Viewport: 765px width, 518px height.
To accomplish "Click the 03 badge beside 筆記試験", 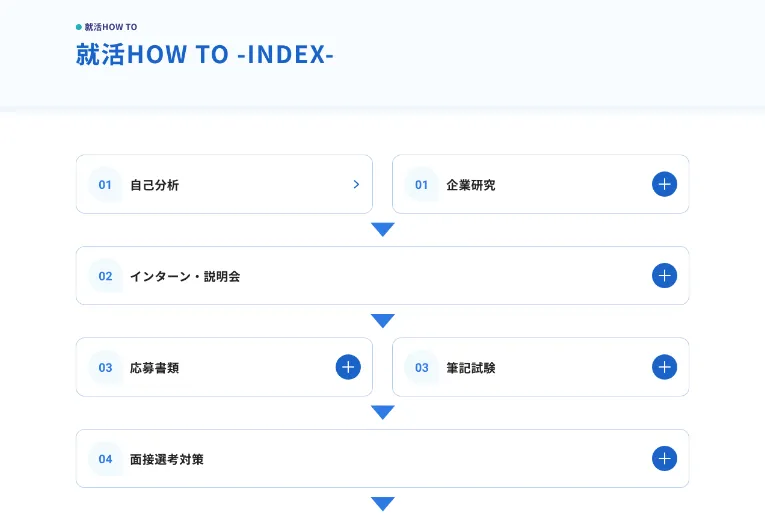I will [421, 368].
